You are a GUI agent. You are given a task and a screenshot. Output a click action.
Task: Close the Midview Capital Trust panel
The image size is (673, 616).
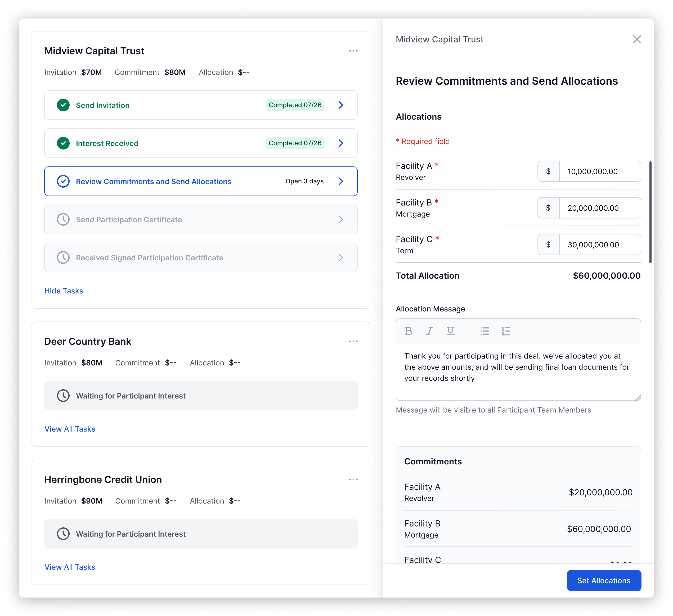637,39
